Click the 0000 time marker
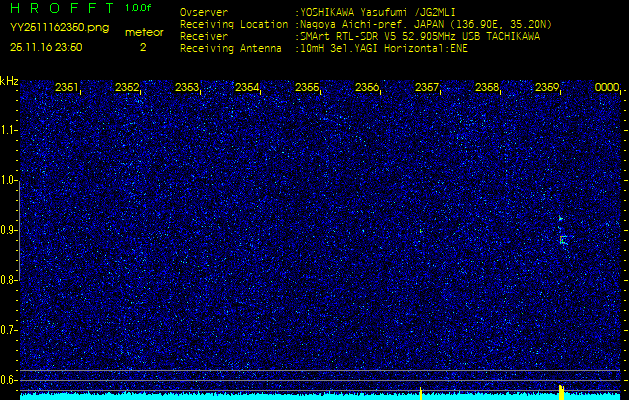 point(607,88)
